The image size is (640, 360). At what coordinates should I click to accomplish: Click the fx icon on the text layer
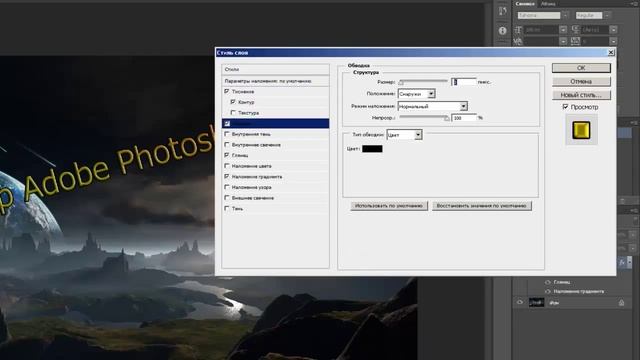point(622,263)
